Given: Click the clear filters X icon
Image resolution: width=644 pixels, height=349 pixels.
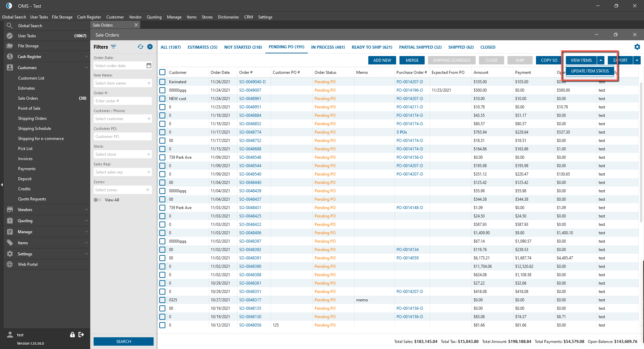Looking at the screenshot, I should pyautogui.click(x=150, y=47).
